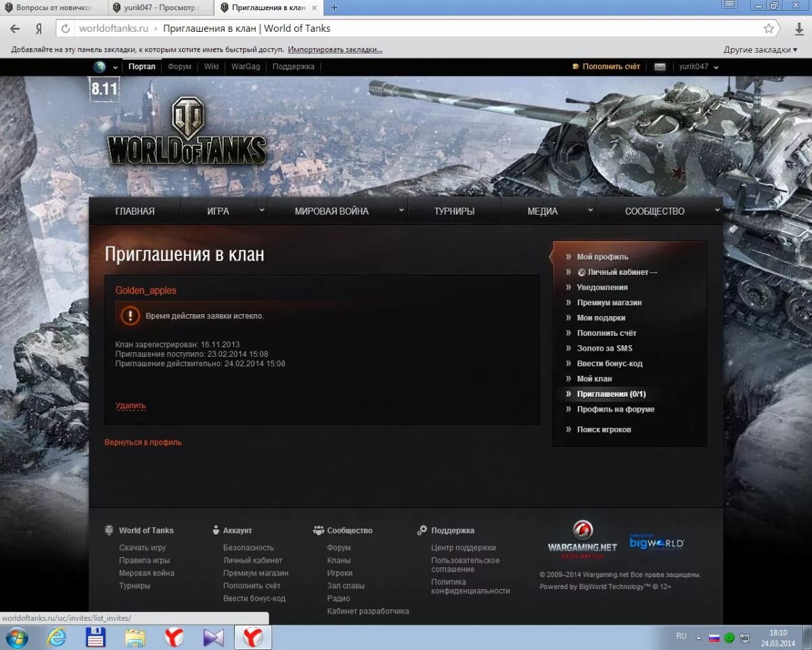The height and width of the screenshot is (650, 812).
Task: Click the BigWorld logo in footer
Action: pos(656,542)
